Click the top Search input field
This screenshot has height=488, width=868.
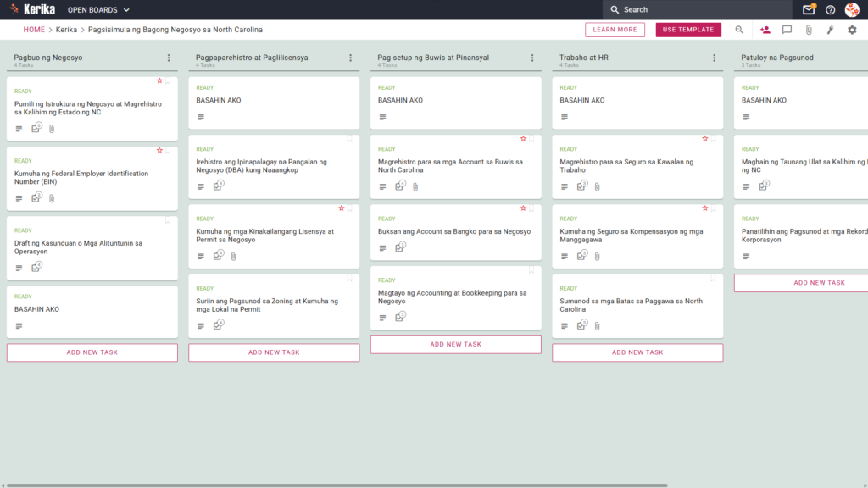698,9
